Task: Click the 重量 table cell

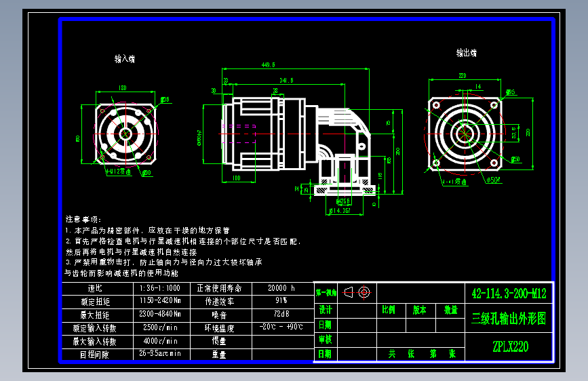Action: (x=221, y=355)
